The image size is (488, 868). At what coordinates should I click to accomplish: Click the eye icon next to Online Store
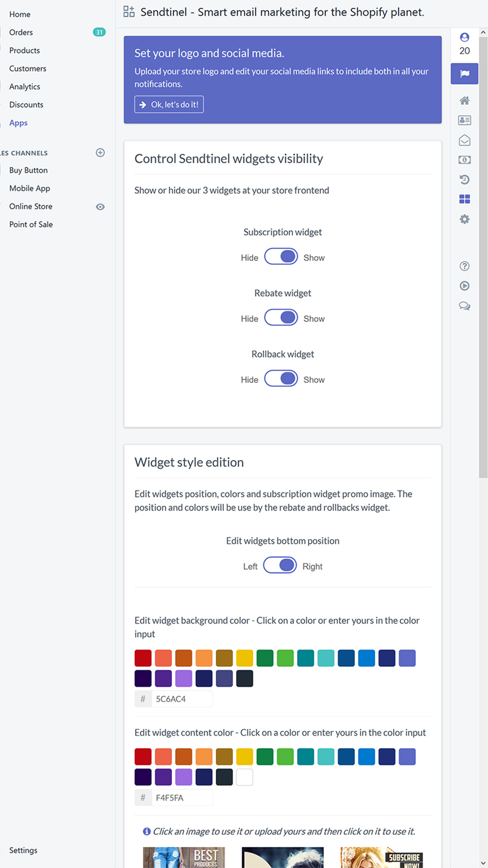[100, 207]
